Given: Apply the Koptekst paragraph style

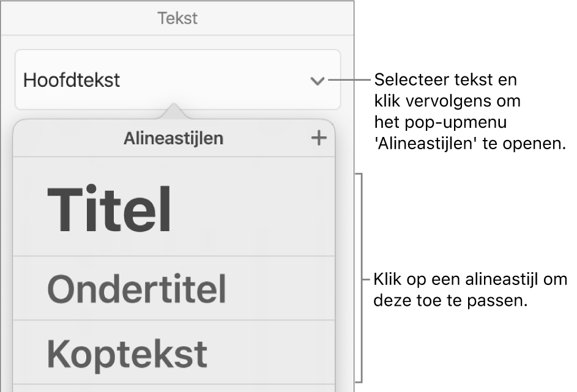Looking at the screenshot, I should 127,353.
